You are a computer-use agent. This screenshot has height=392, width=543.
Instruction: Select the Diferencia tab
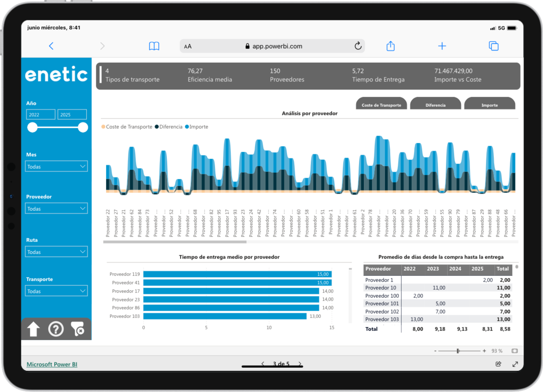click(x=435, y=104)
